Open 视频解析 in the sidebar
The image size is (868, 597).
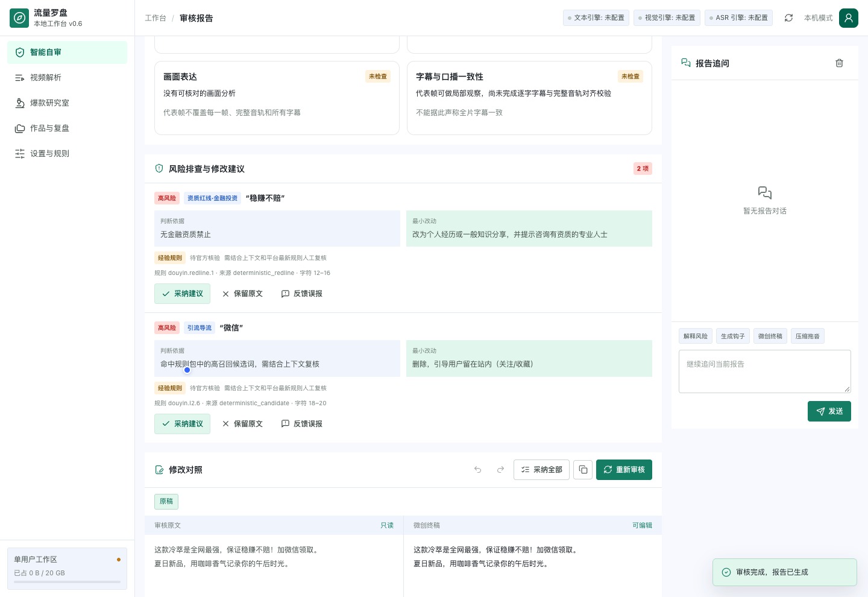68,78
